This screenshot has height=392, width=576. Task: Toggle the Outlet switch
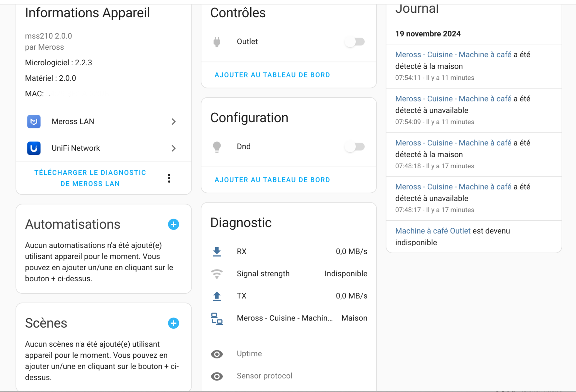tap(355, 42)
